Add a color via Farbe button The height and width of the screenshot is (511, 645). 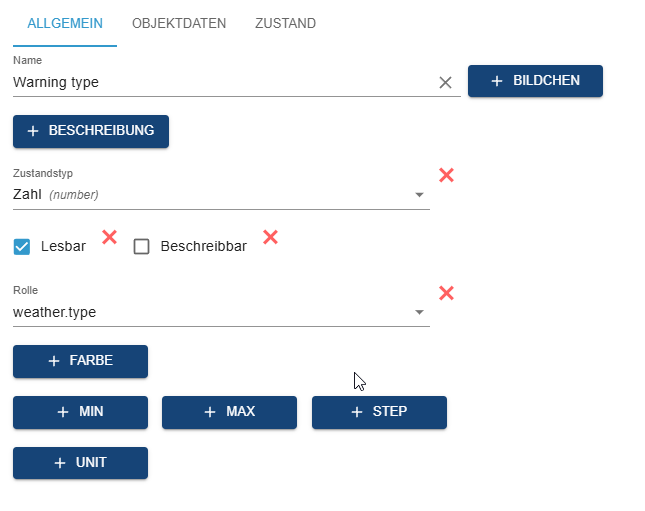tap(80, 361)
